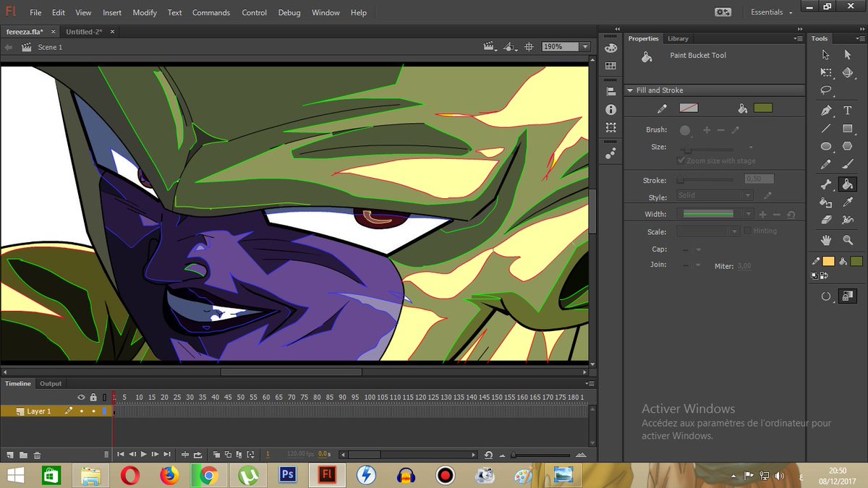The image size is (868, 488).
Task: Select the Free Transform tool
Action: 826,72
